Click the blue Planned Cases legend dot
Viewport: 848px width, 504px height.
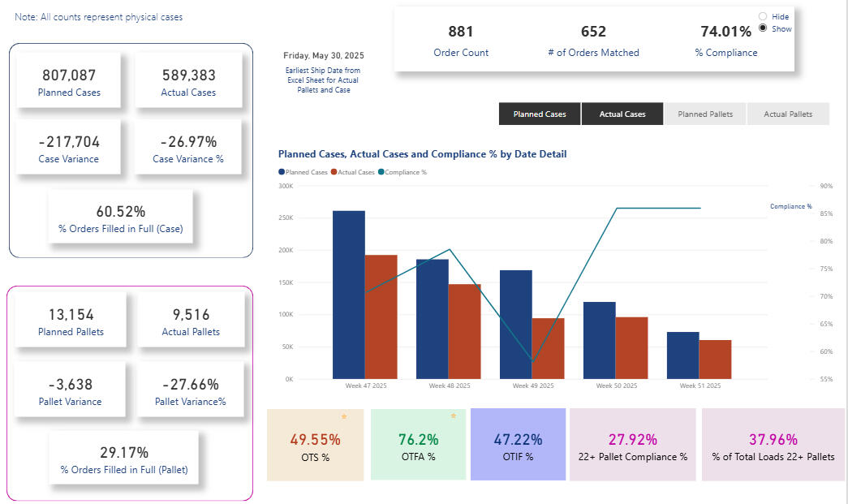(282, 172)
